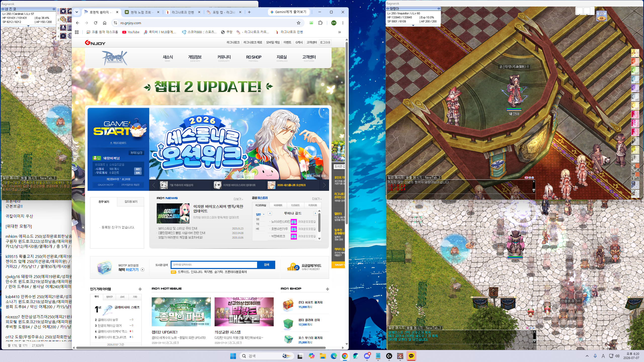Open the 쿠팡 bookmark
The width and height of the screenshot is (644, 362).
pos(227,32)
